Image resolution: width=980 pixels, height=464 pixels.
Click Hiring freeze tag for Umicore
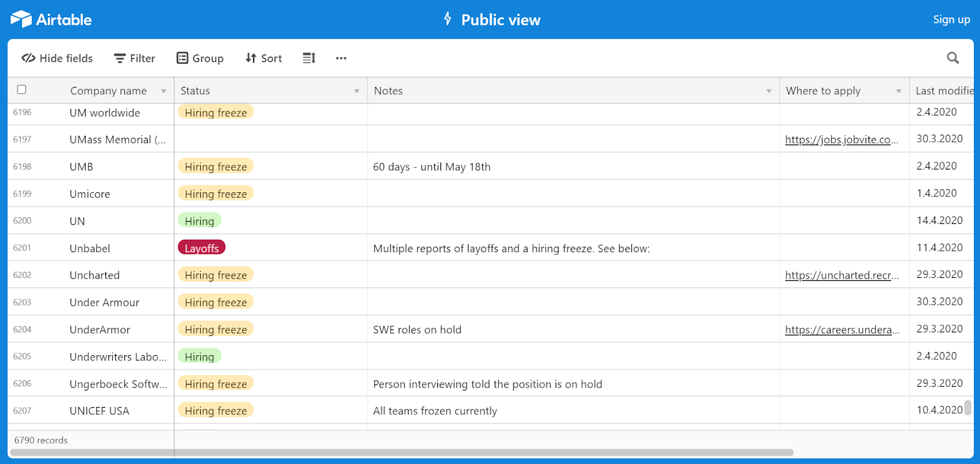(x=216, y=193)
